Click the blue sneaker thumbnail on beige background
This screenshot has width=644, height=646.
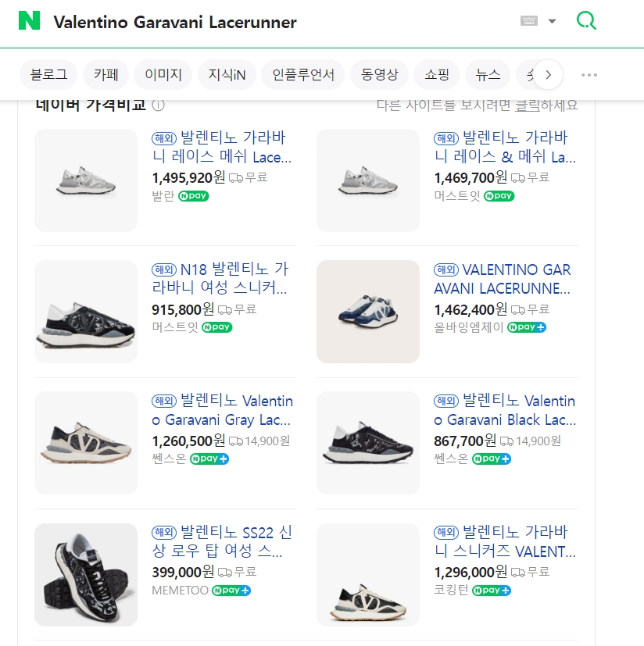(367, 312)
